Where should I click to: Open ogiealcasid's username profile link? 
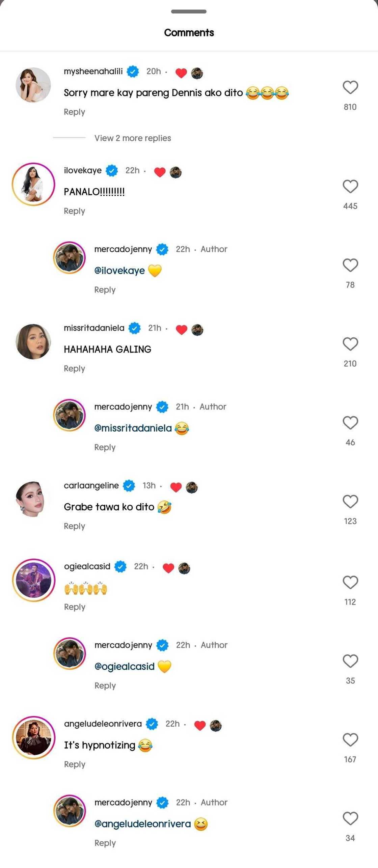[87, 566]
